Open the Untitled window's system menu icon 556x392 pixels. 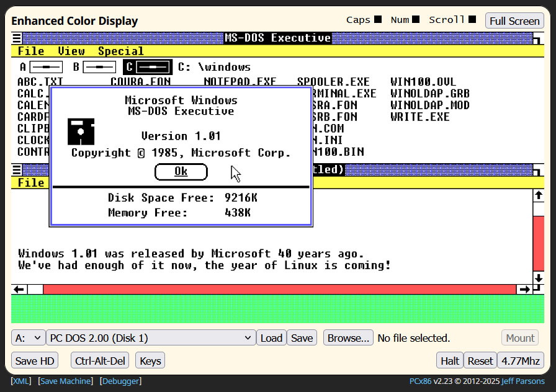click(17, 169)
